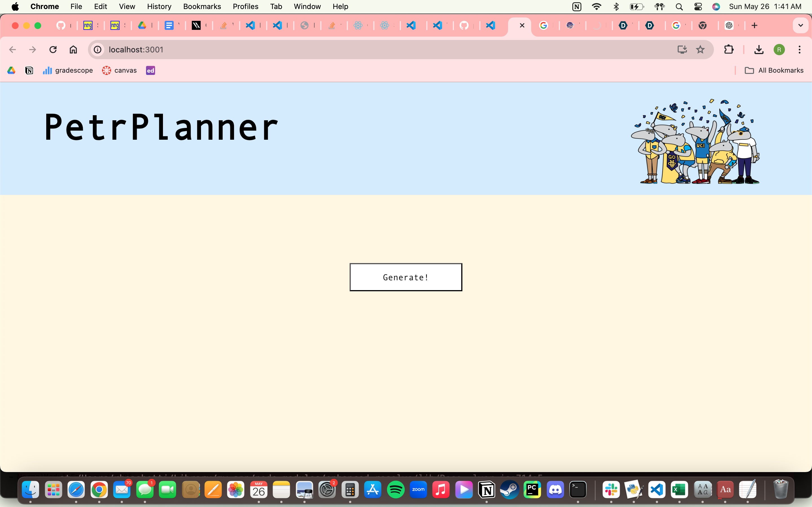Viewport: 812px width, 507px height.
Task: Bookmark this tab with the star icon
Action: click(700, 50)
